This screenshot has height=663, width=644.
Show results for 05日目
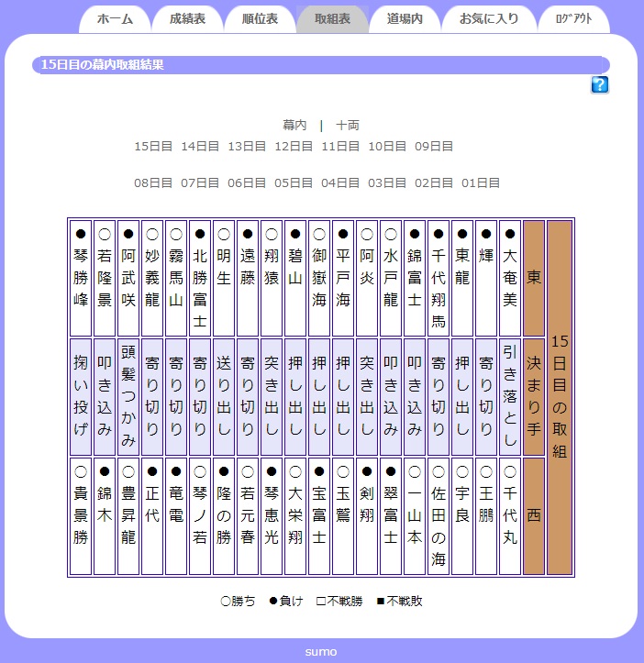pyautogui.click(x=294, y=183)
